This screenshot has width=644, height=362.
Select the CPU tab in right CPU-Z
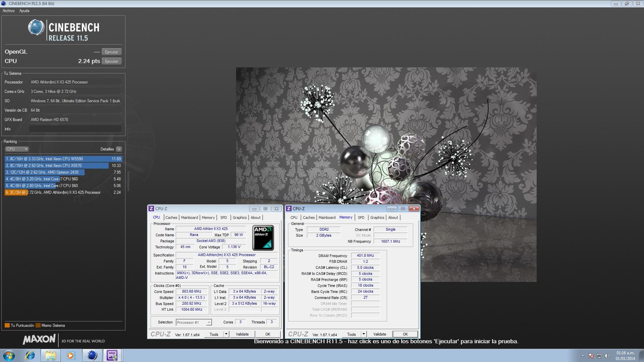pos(294,218)
